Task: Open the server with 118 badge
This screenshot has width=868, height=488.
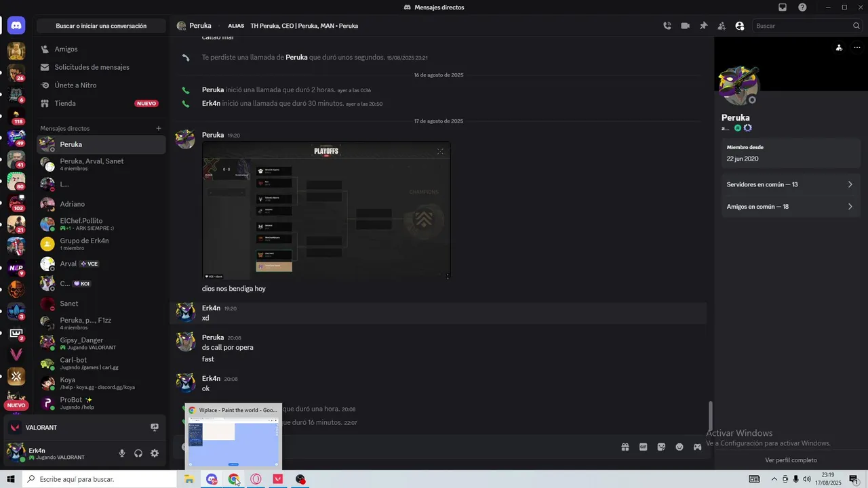Action: pyautogui.click(x=16, y=115)
